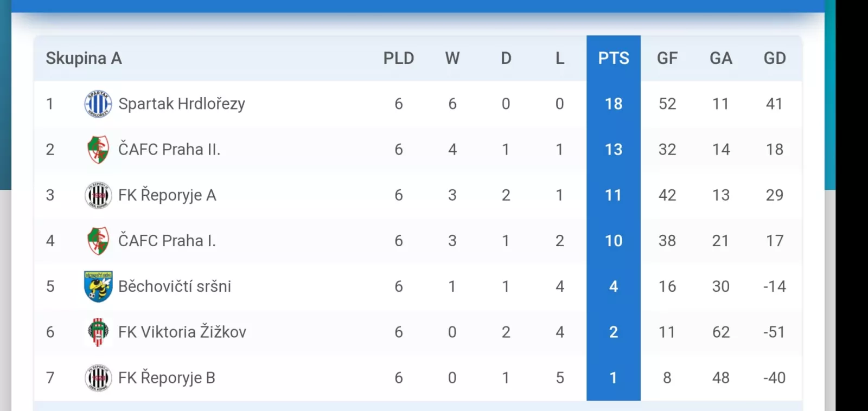868x411 pixels.
Task: Open the ČAFC Praha II. team name
Action: click(x=169, y=150)
